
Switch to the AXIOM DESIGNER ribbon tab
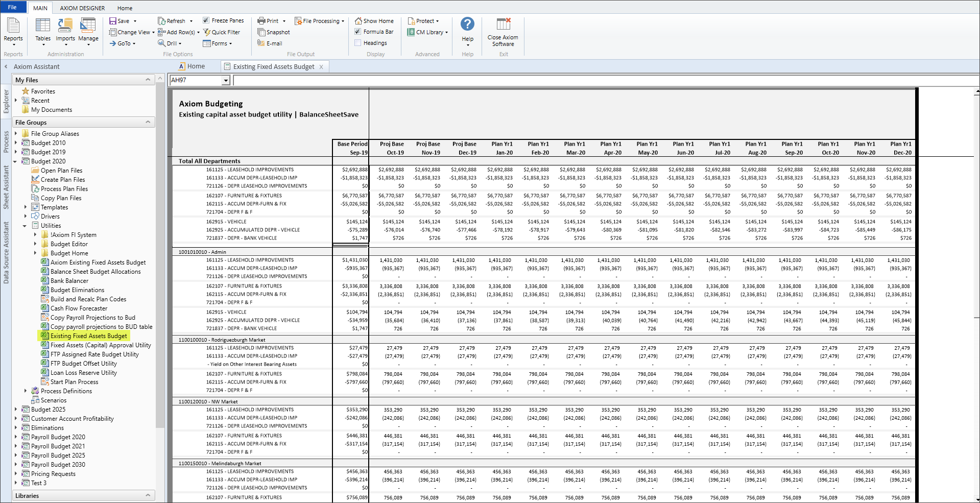point(82,8)
